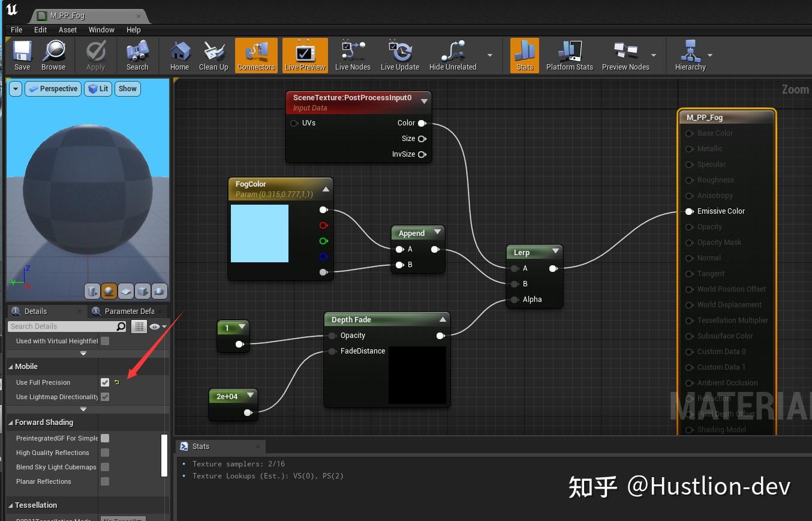Click the FogColor color swatch
This screenshot has width=812, height=521.
point(259,233)
